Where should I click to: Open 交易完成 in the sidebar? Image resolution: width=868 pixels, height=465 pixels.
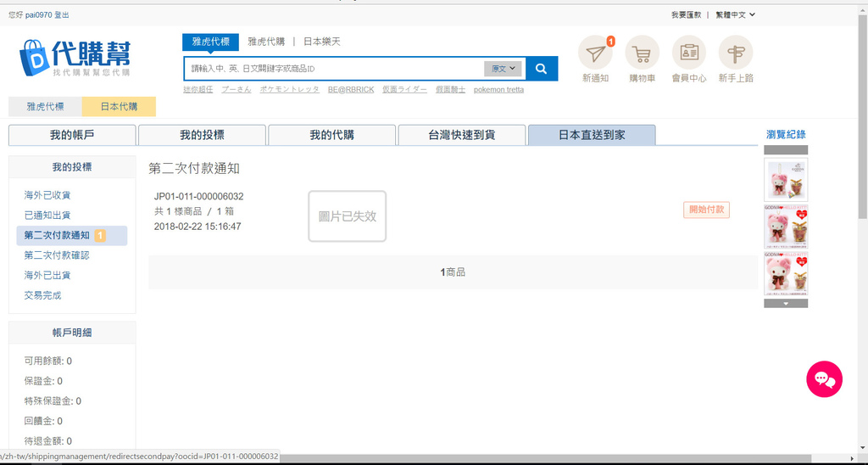(42, 295)
